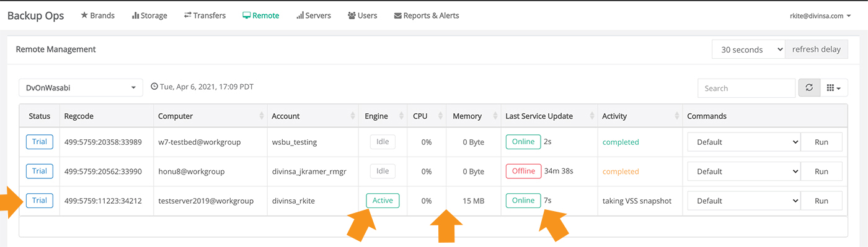Viewport: 868px width, 247px height.
Task: Sort by Last Service Update column
Action: click(x=549, y=116)
